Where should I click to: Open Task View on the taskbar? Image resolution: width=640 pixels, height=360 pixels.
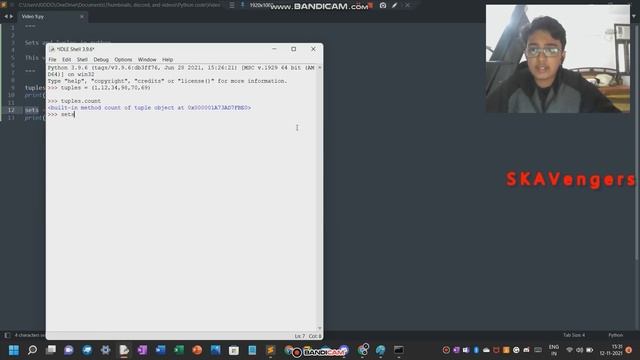coord(51,350)
